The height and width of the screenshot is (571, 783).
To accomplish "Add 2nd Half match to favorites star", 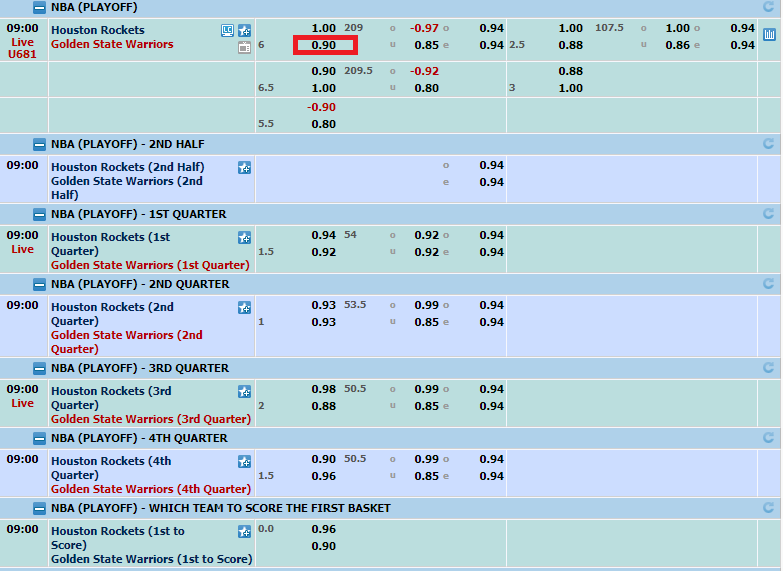I will (x=244, y=168).
